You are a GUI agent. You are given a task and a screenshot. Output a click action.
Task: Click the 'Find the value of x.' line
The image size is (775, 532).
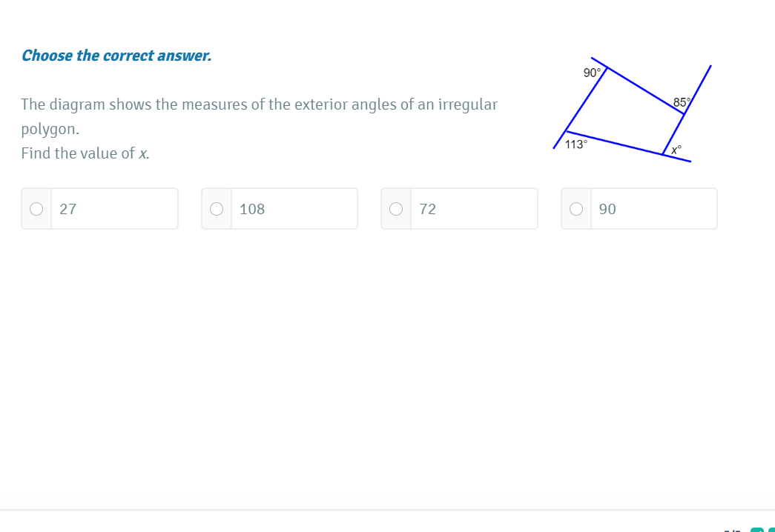pos(85,153)
